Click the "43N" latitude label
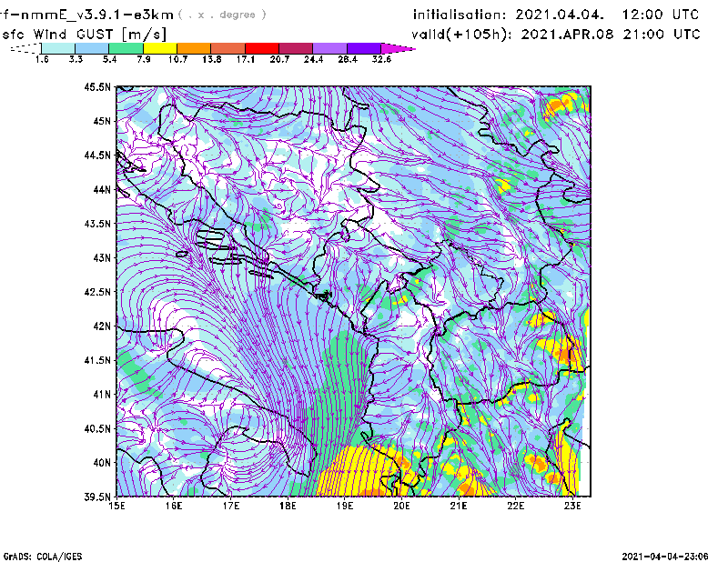 (x=102, y=257)
